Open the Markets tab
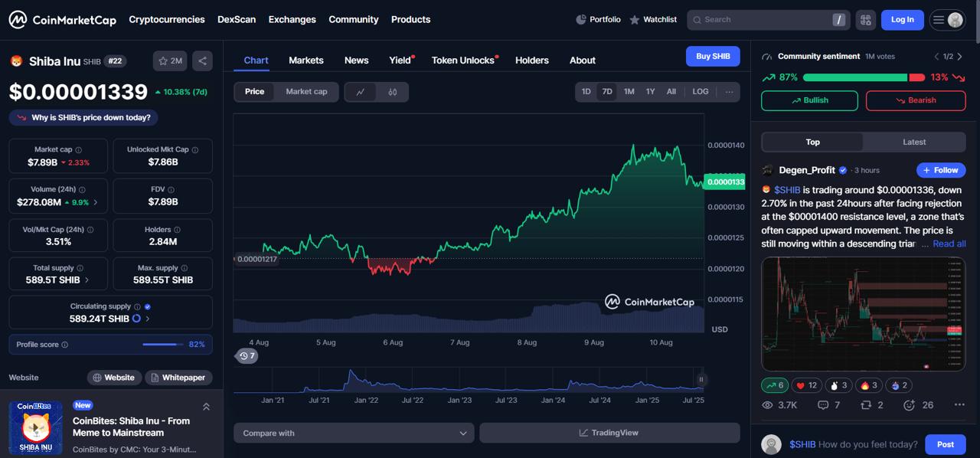Viewport: 980px width, 458px height. click(305, 61)
